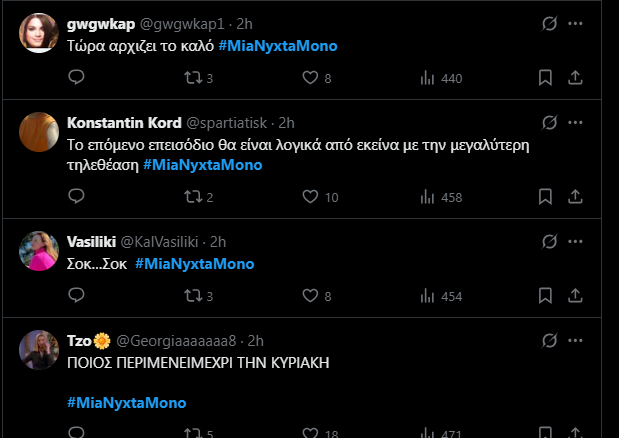Image resolution: width=619 pixels, height=438 pixels.
Task: Open gwgwkap's profile picture
Action: click(x=39, y=35)
